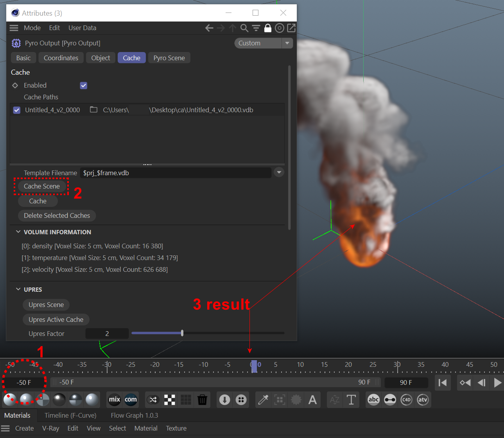Click the circular target mode icon
504x438 pixels.
(x=280, y=28)
